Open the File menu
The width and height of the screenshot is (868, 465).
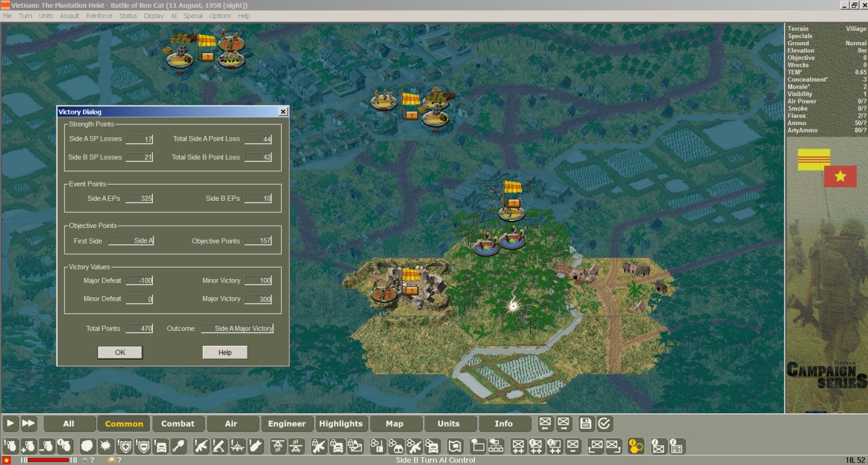coord(7,16)
